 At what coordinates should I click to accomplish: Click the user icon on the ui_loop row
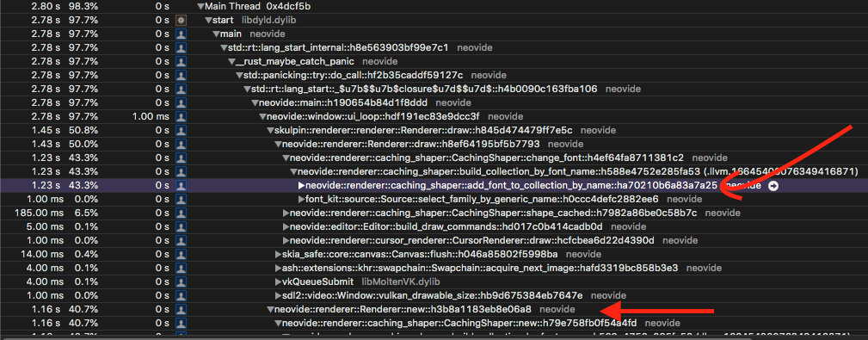click(181, 117)
